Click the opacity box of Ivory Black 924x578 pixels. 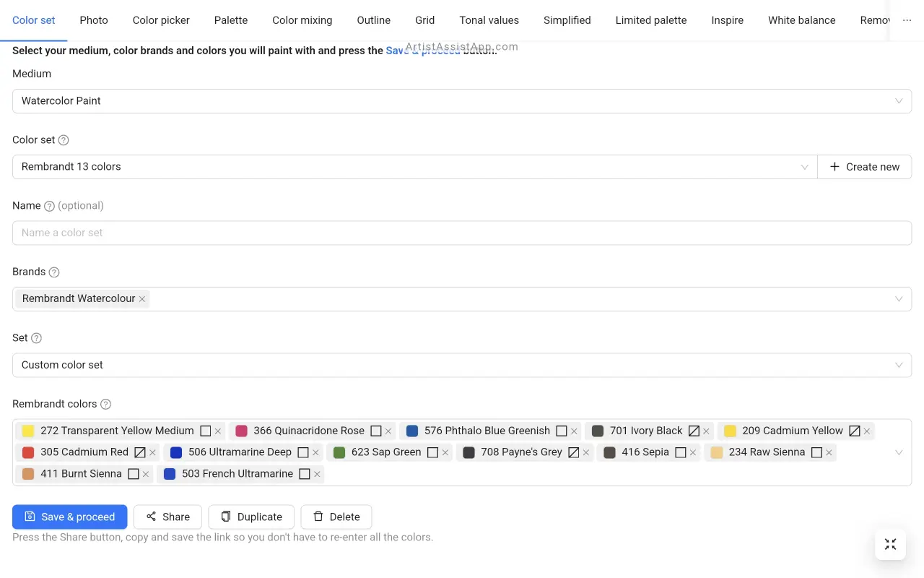(694, 431)
